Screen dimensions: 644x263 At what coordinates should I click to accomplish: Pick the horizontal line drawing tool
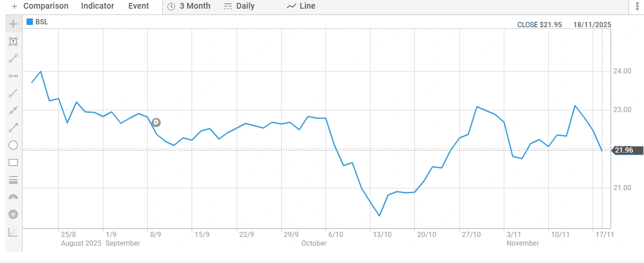click(x=13, y=76)
